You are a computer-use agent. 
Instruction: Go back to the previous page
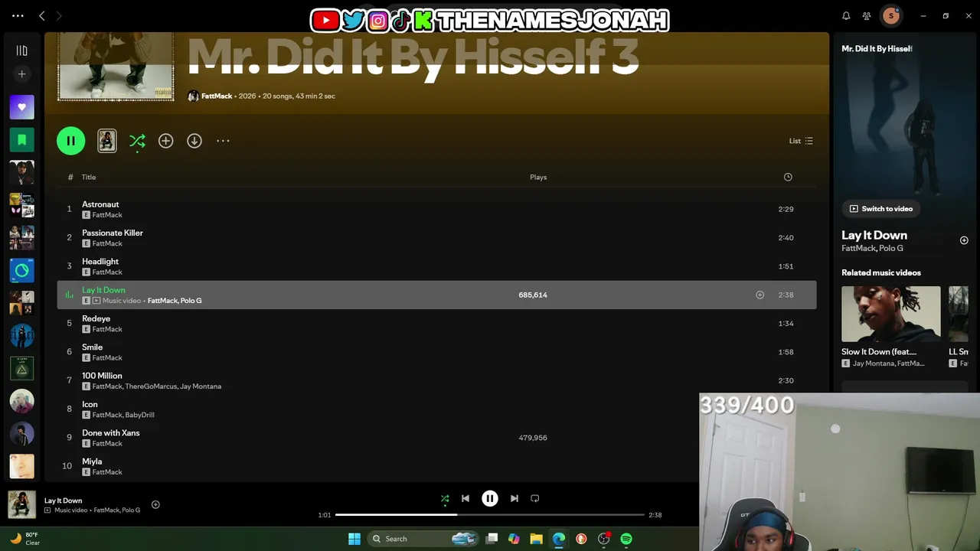[42, 15]
